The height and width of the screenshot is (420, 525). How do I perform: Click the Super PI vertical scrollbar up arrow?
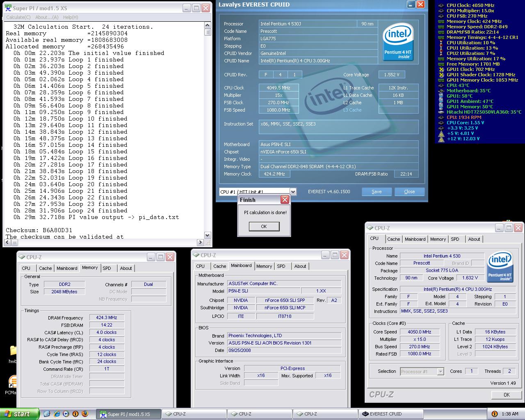pos(207,26)
